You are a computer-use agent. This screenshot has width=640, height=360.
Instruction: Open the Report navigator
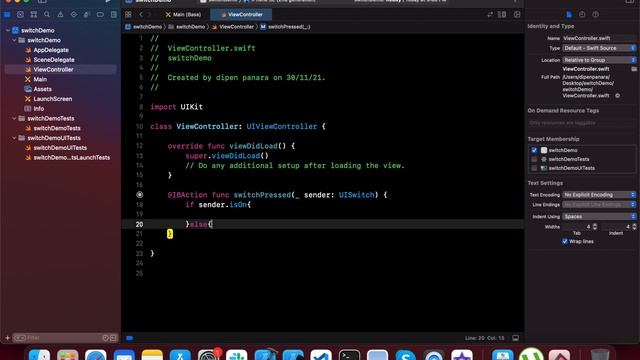113,15
